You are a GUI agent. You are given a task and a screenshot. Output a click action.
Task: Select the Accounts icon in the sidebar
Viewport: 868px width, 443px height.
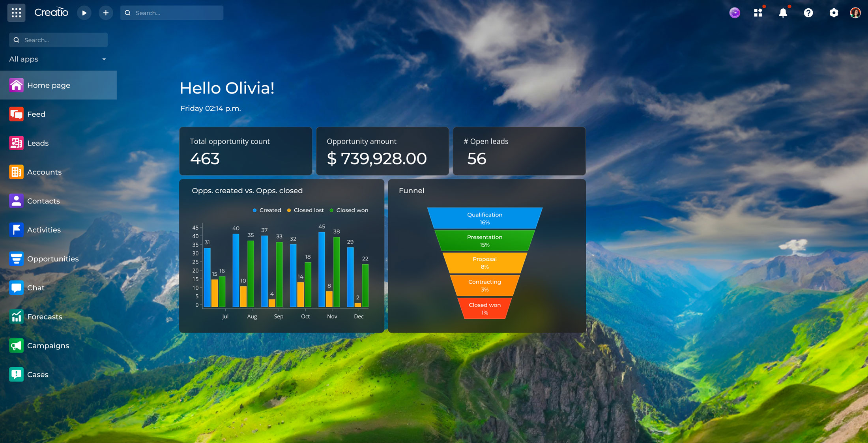click(x=16, y=172)
